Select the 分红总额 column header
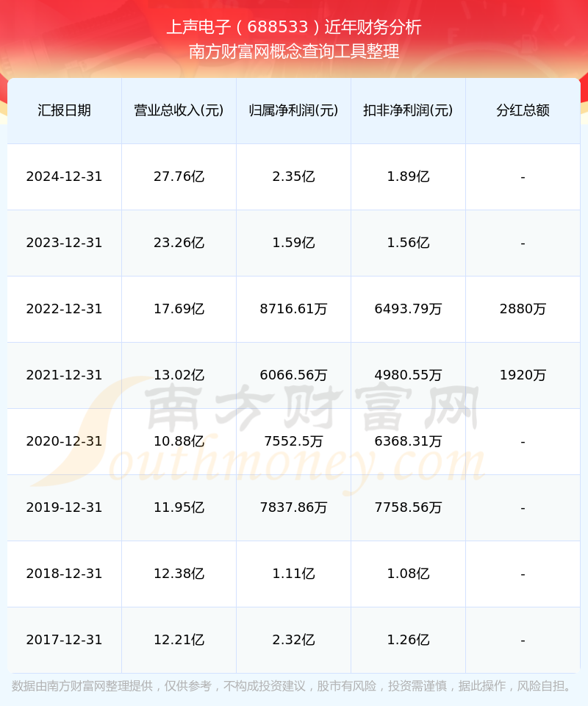Screen dimensions: 588x706 point(523,110)
